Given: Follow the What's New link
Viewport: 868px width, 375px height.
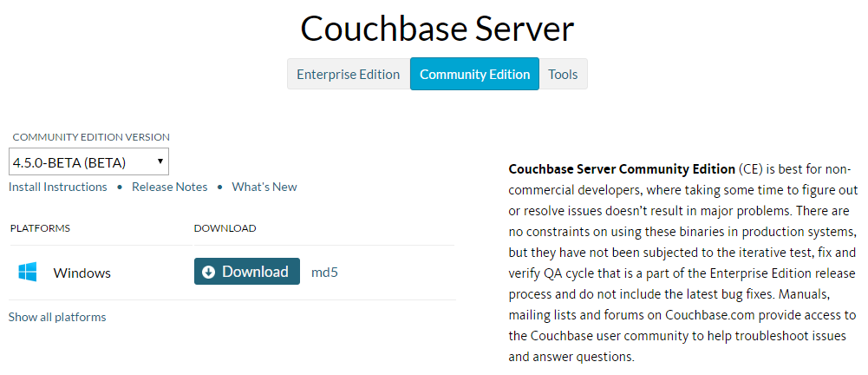Looking at the screenshot, I should pyautogui.click(x=264, y=187).
